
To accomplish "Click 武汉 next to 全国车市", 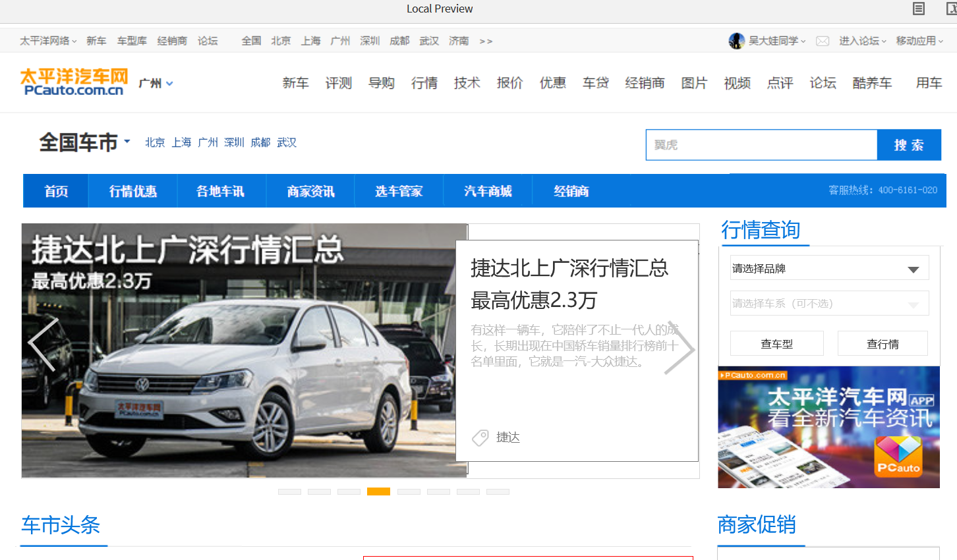I will 287,142.
